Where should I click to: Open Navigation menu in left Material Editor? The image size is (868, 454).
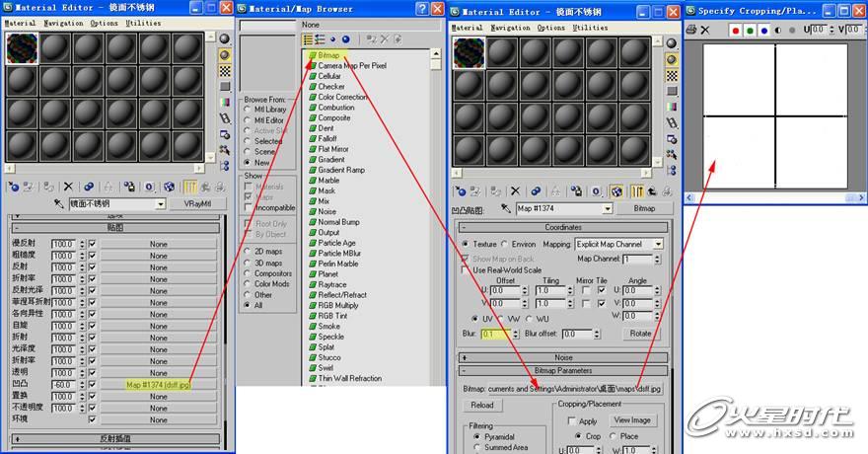coord(63,24)
